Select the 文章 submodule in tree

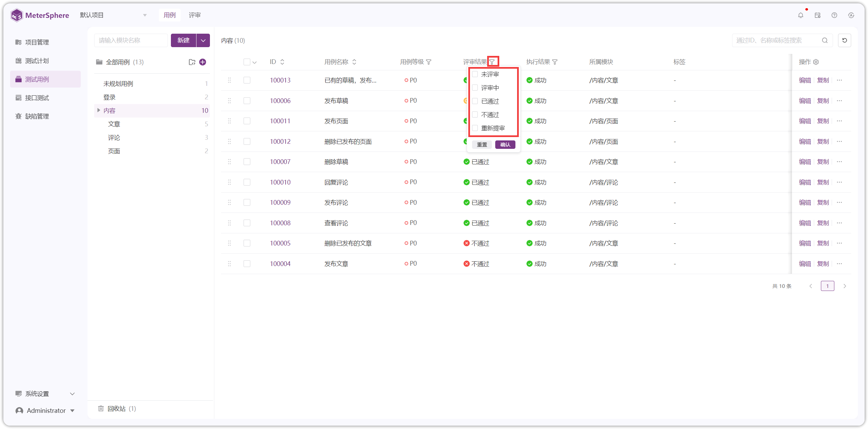click(x=114, y=124)
